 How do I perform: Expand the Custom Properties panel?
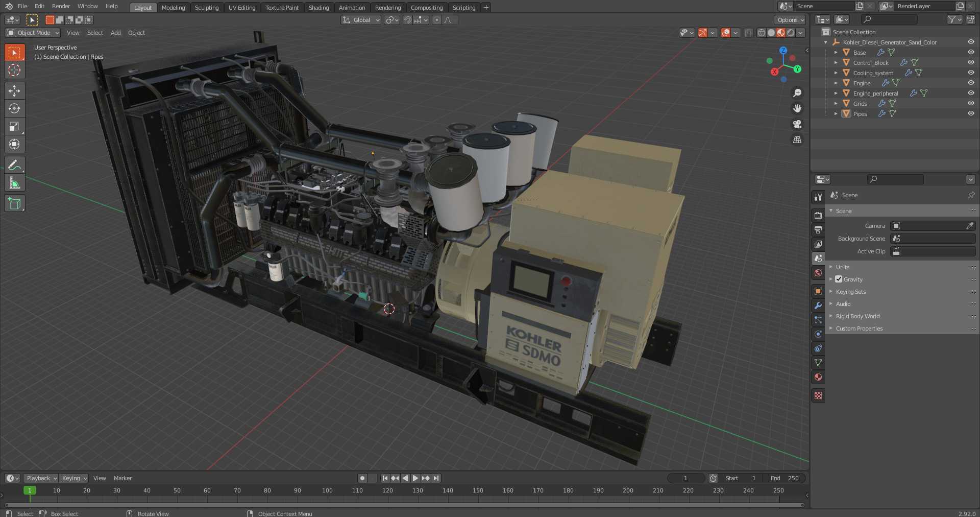pos(859,328)
